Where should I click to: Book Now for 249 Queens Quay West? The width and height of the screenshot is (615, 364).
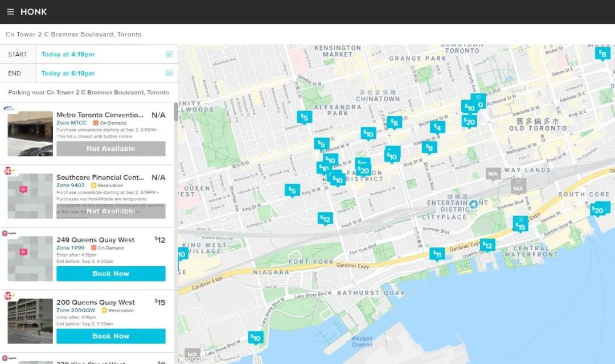coord(111,274)
